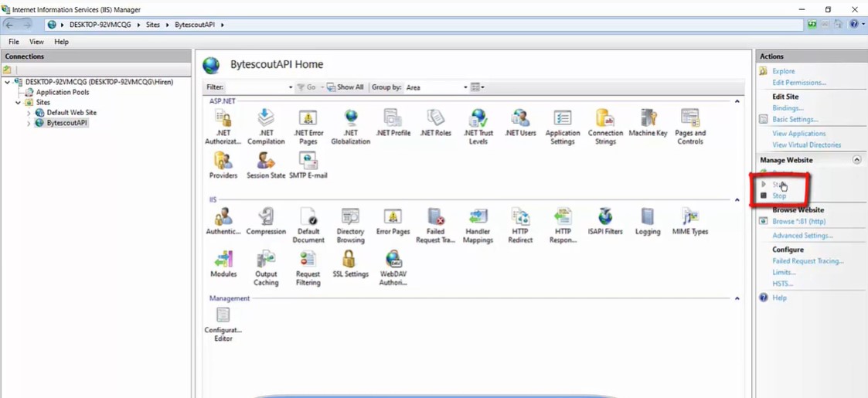This screenshot has height=398, width=868.
Task: Expand the Default Web Site node
Action: point(29,113)
